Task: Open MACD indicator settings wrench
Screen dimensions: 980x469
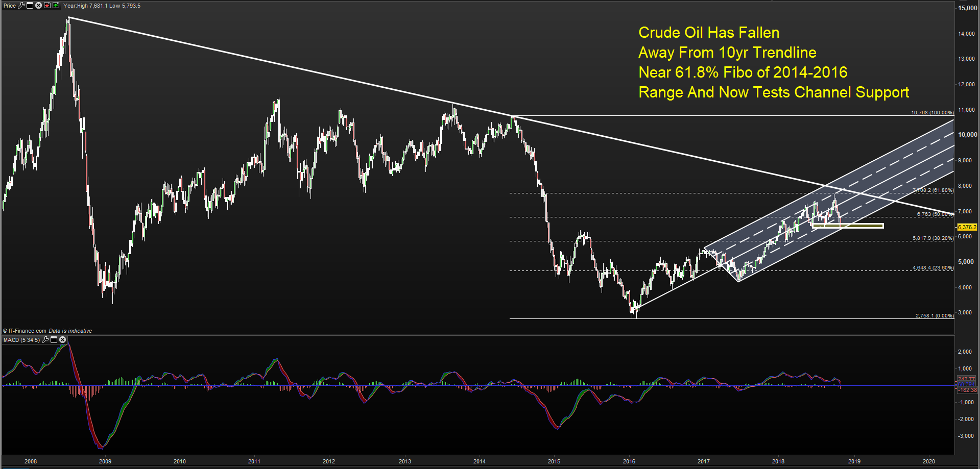Action: click(x=45, y=340)
